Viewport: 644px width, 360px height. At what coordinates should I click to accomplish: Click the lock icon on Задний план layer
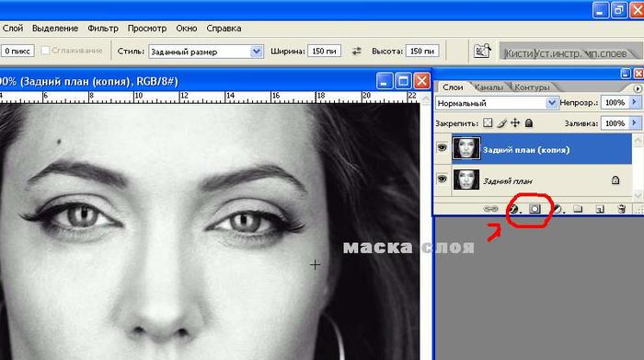pos(615,180)
